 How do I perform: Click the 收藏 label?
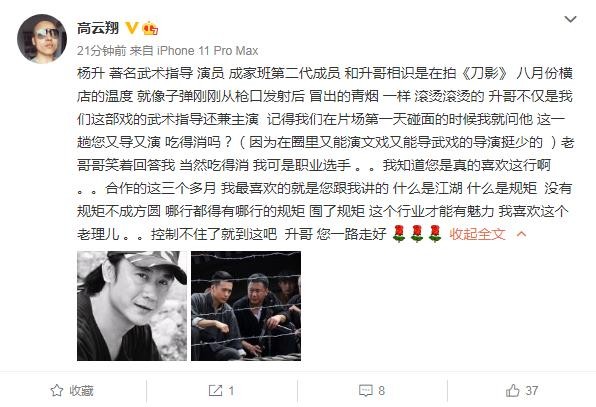point(81,391)
